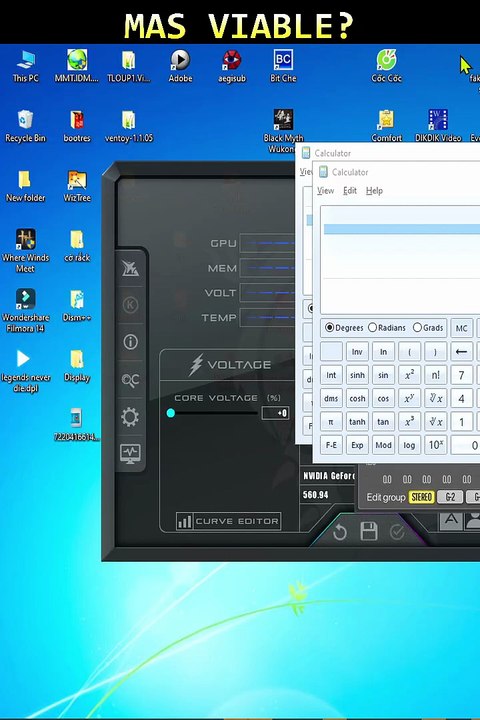480x720 pixels.
Task: Select the aegisub desktop shortcut
Action: click(x=232, y=67)
